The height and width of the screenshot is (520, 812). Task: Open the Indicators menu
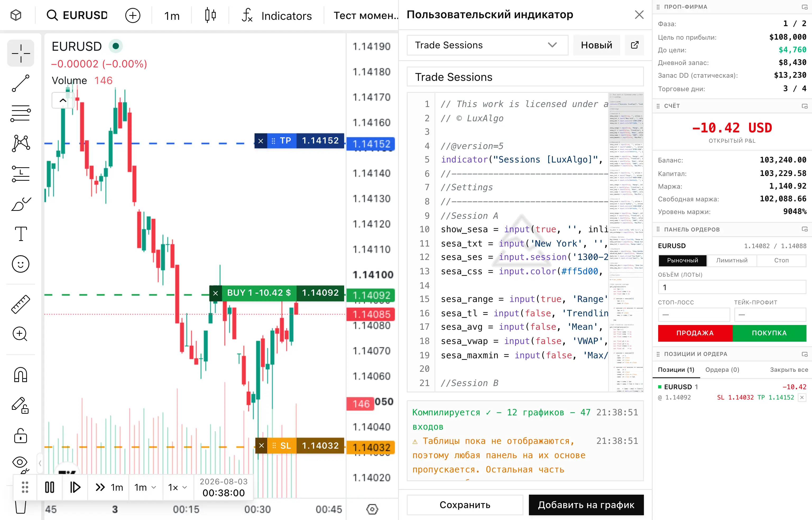point(277,16)
